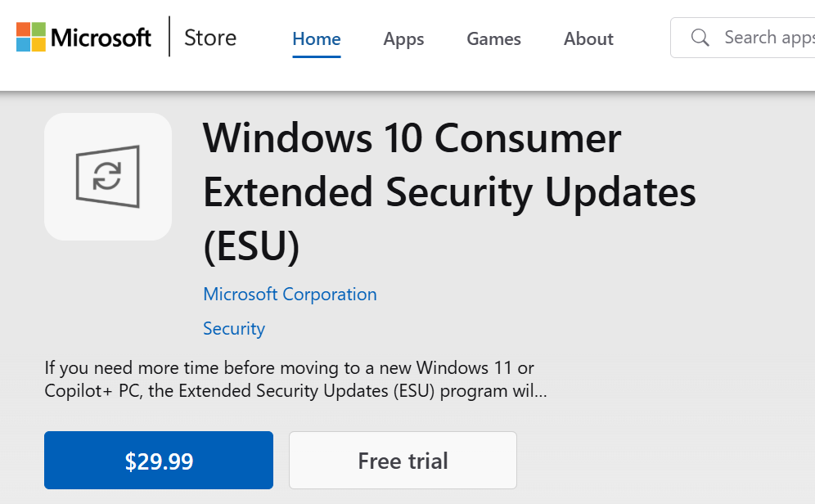Image resolution: width=815 pixels, height=504 pixels.
Task: Open the About tab
Action: 588,38
